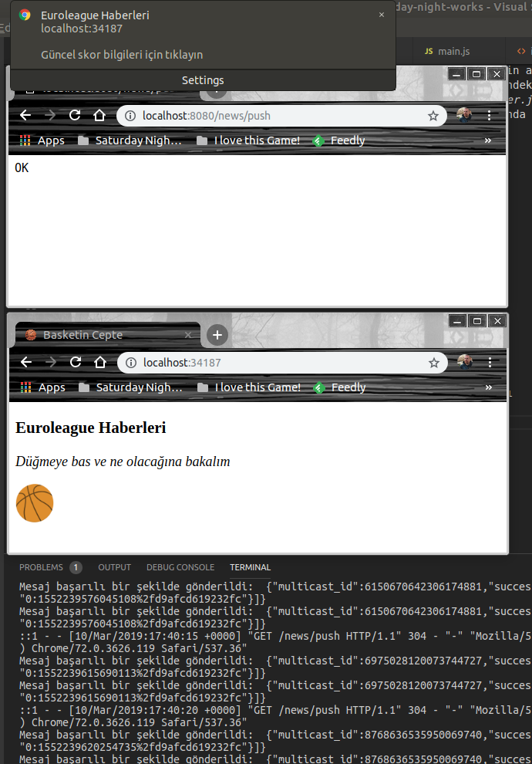
Task: Open the Feedly bookmark in the localhost:34187 window
Action: 340,387
